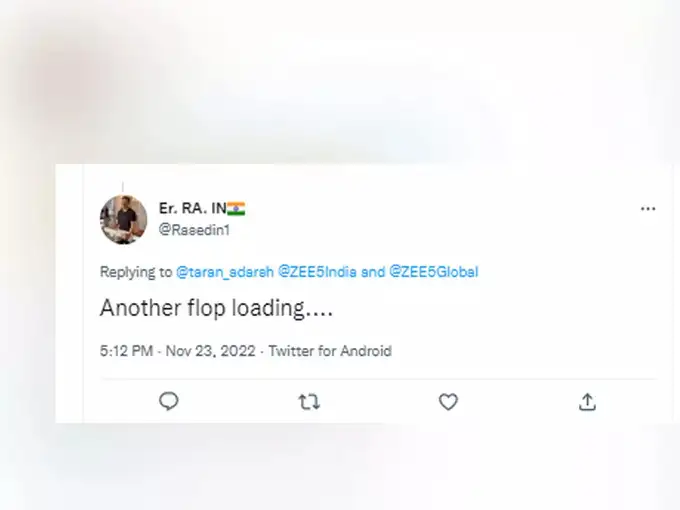Like the tweet with the heart
Image resolution: width=680 pixels, height=510 pixels.
[448, 401]
